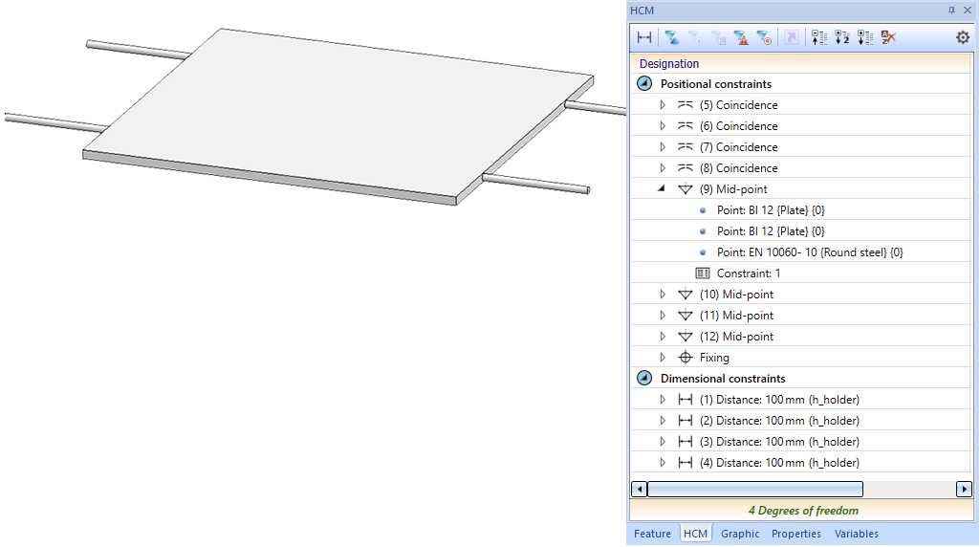
Task: Select the Dimensional constraints heading
Action: 723,378
